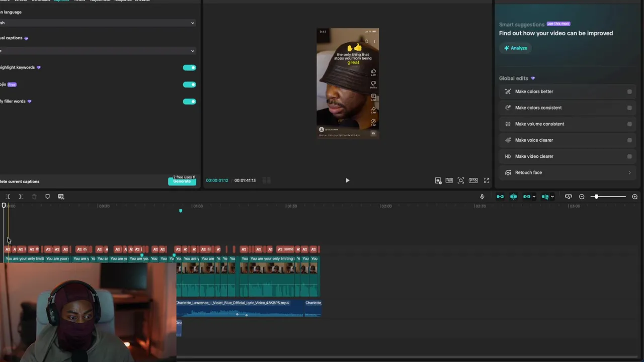Click the playhead at the timeline start

[x=4, y=206]
